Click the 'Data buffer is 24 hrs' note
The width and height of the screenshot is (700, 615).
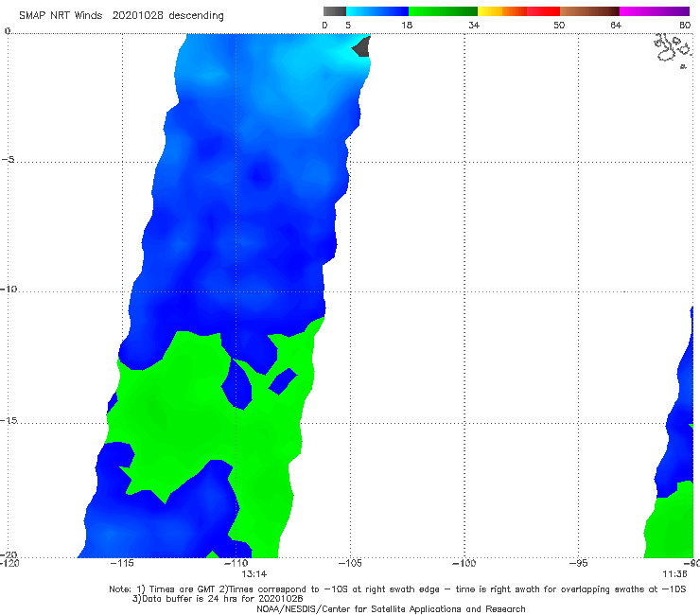tap(218, 599)
